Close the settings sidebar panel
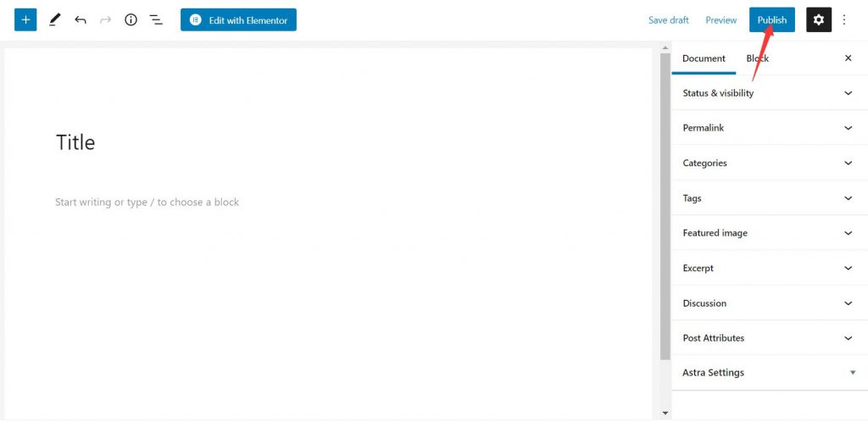 pyautogui.click(x=848, y=58)
